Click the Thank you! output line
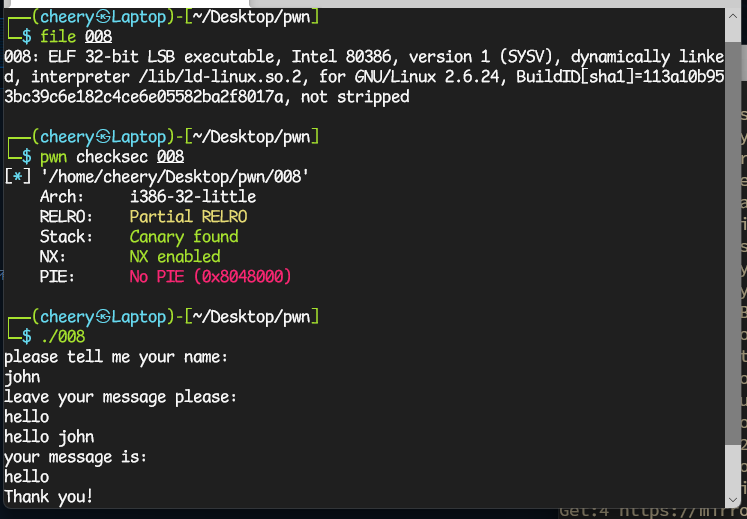This screenshot has width=747, height=519. click(x=49, y=497)
